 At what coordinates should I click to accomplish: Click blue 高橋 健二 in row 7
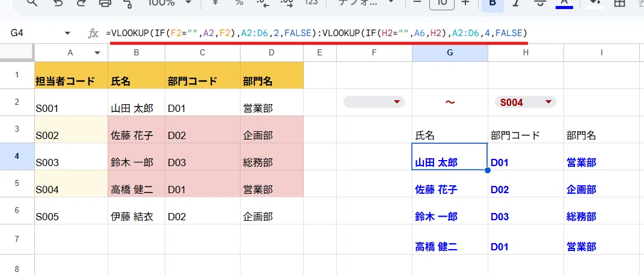point(450,239)
